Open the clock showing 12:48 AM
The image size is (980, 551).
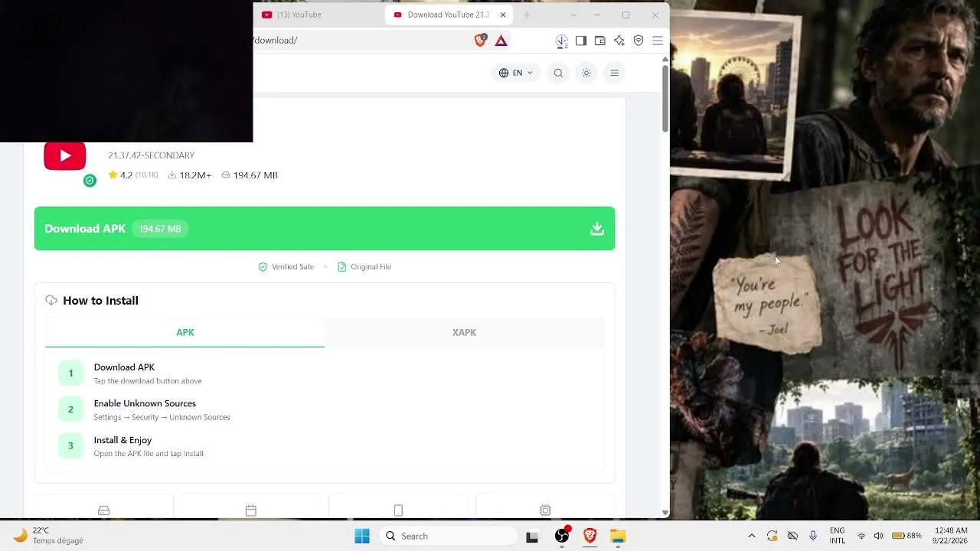click(x=951, y=536)
